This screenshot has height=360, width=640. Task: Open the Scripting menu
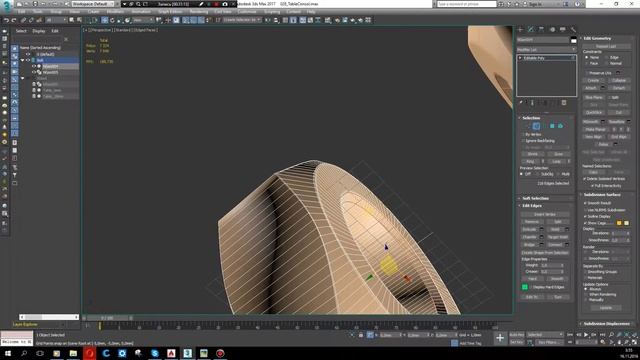[272, 12]
